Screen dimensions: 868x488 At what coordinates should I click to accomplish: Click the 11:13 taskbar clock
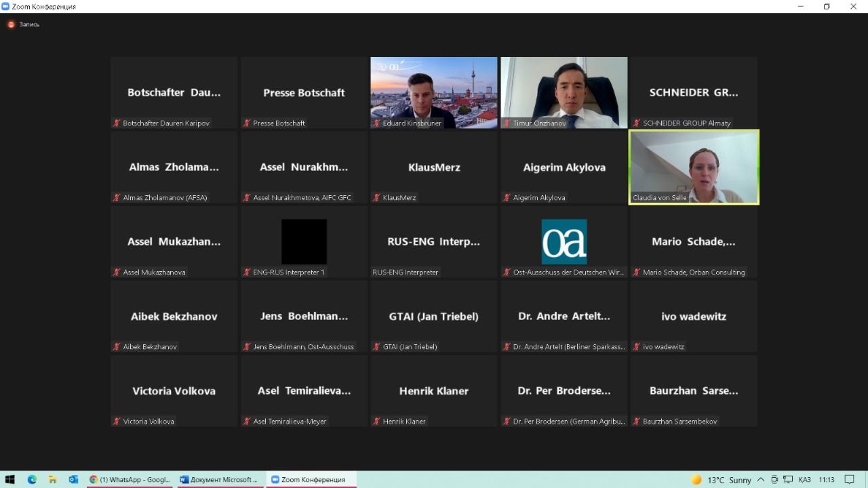[826, 479]
